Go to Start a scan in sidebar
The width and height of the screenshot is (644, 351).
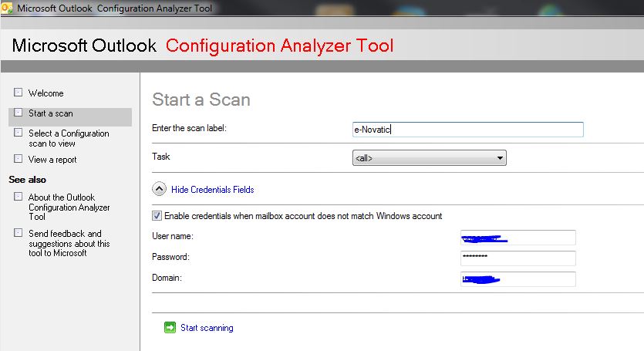tap(51, 113)
